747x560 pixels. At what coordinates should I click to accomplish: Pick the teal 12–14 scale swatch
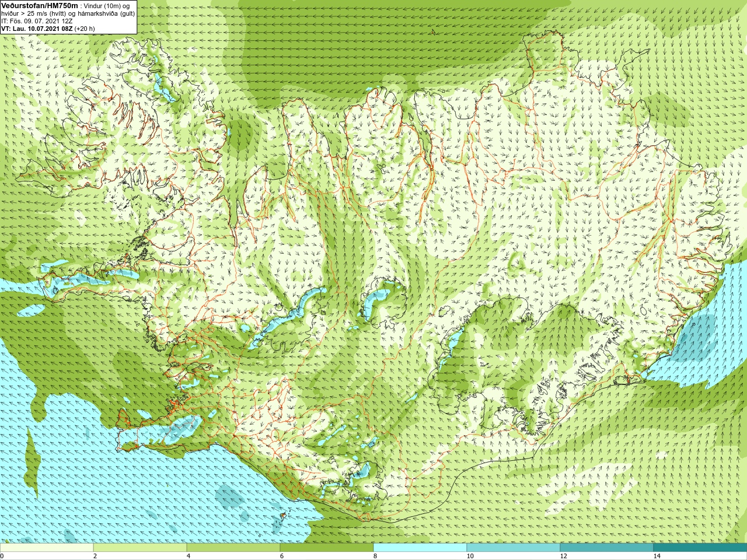(x=607, y=548)
